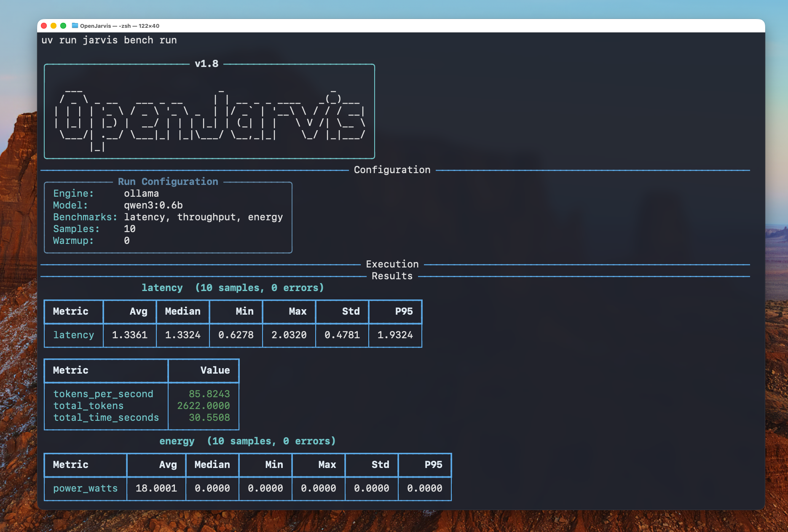The image size is (788, 532).
Task: Click the Results section heading
Action: pos(391,276)
